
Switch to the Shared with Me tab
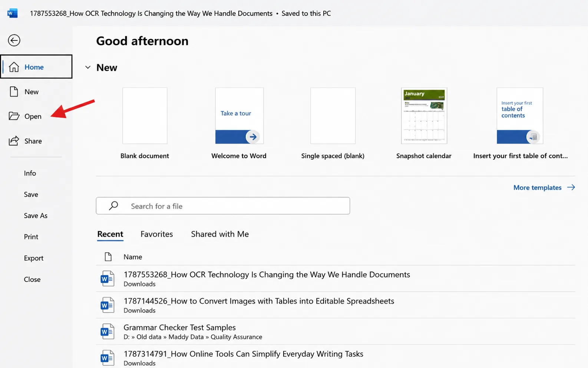pyautogui.click(x=220, y=234)
